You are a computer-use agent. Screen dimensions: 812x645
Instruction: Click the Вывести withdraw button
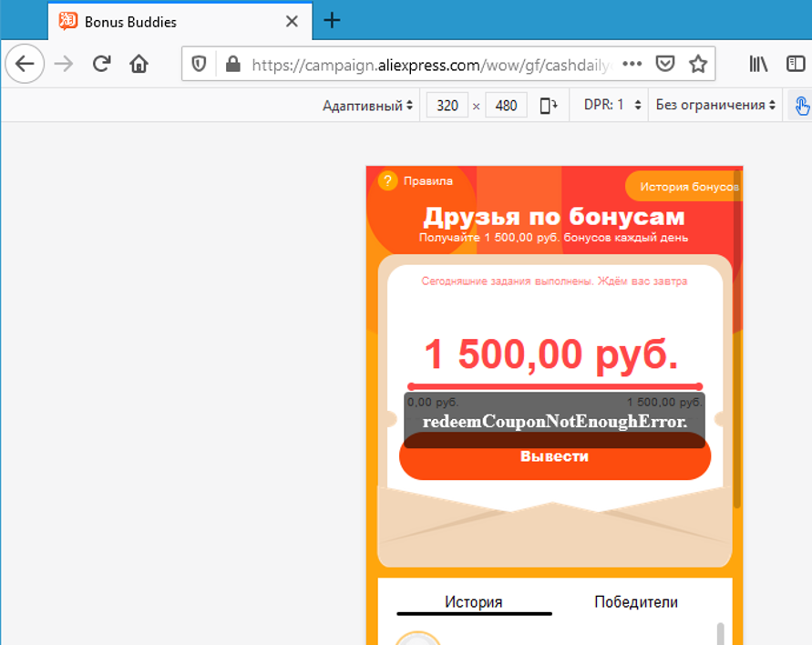click(x=555, y=456)
